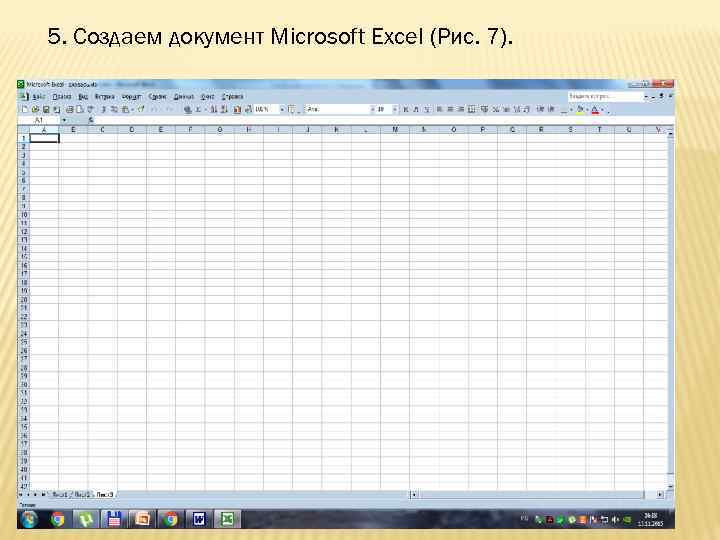Run the Spelling check icon
The height and width of the screenshot is (540, 720).
tap(90, 109)
